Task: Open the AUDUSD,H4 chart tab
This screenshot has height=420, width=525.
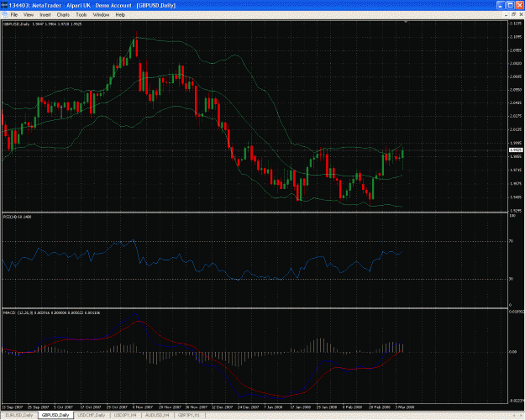Action: [157, 415]
